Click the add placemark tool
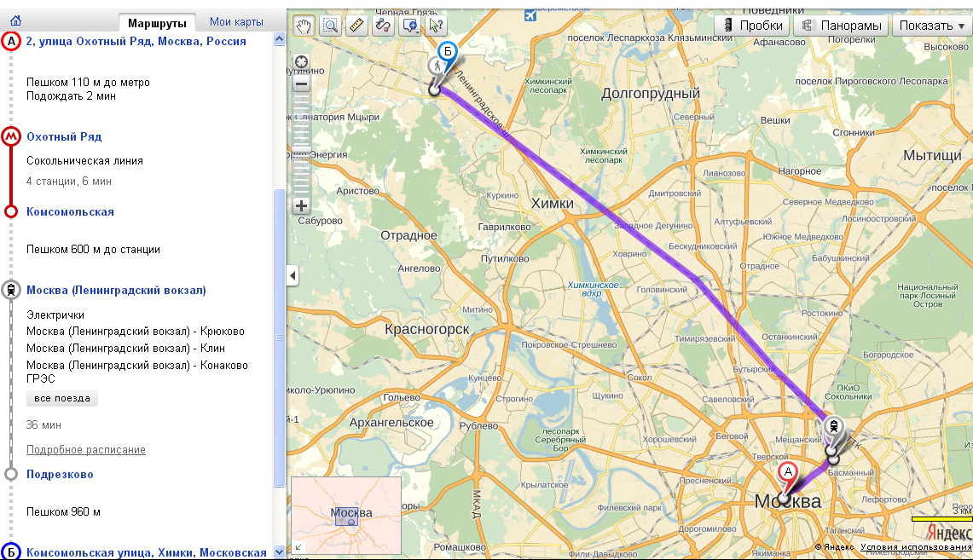This screenshot has height=560, width=973. click(x=409, y=26)
